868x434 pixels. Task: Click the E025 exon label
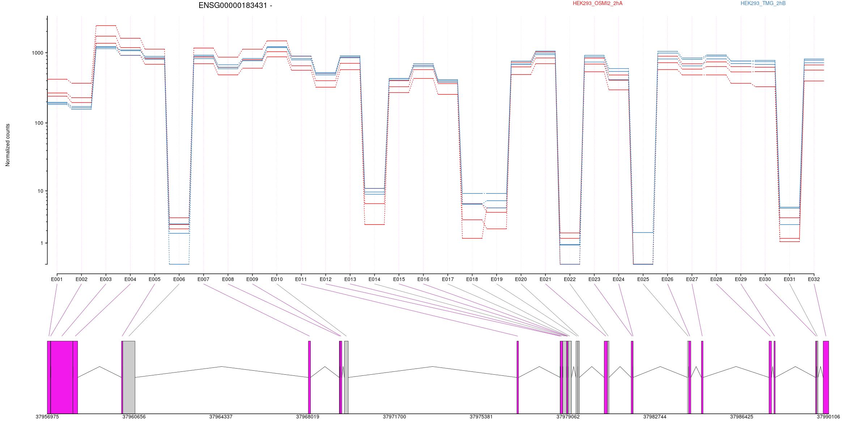coord(643,279)
